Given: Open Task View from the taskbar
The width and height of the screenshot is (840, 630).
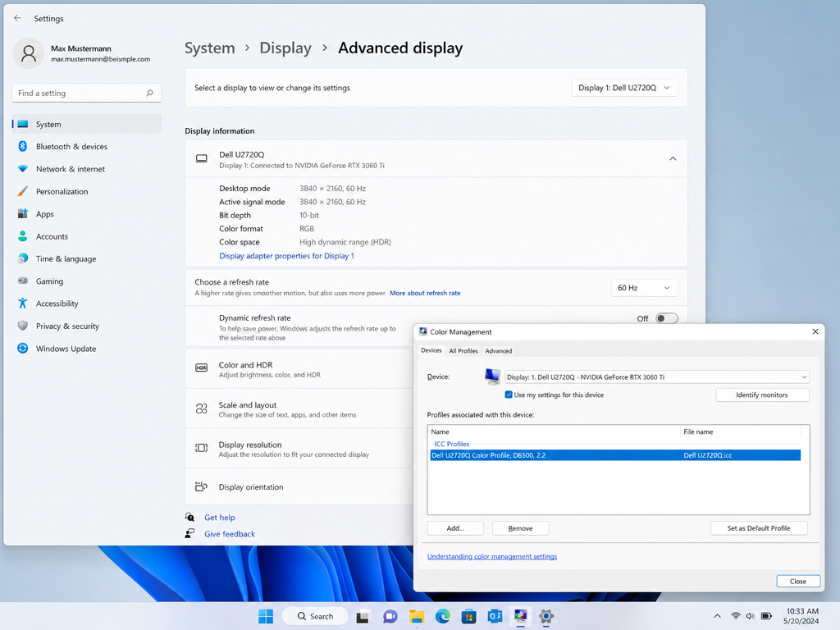Looking at the screenshot, I should pyautogui.click(x=363, y=617).
